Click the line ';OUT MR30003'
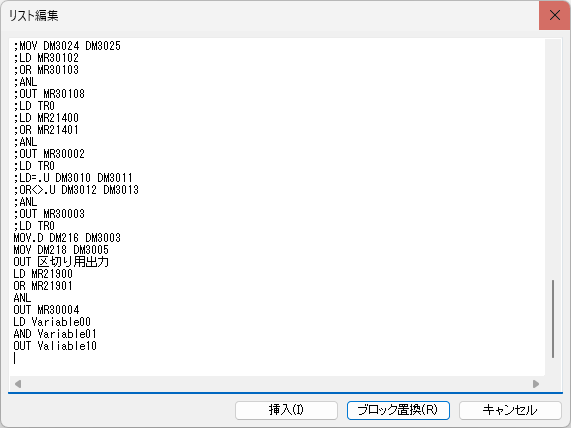The image size is (571, 428). [49, 214]
